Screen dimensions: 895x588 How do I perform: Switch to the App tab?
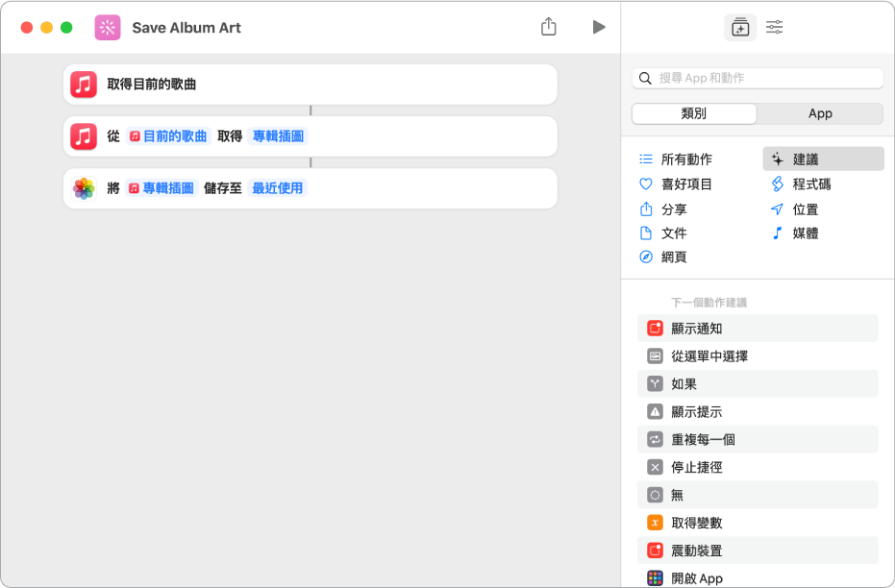pyautogui.click(x=820, y=113)
